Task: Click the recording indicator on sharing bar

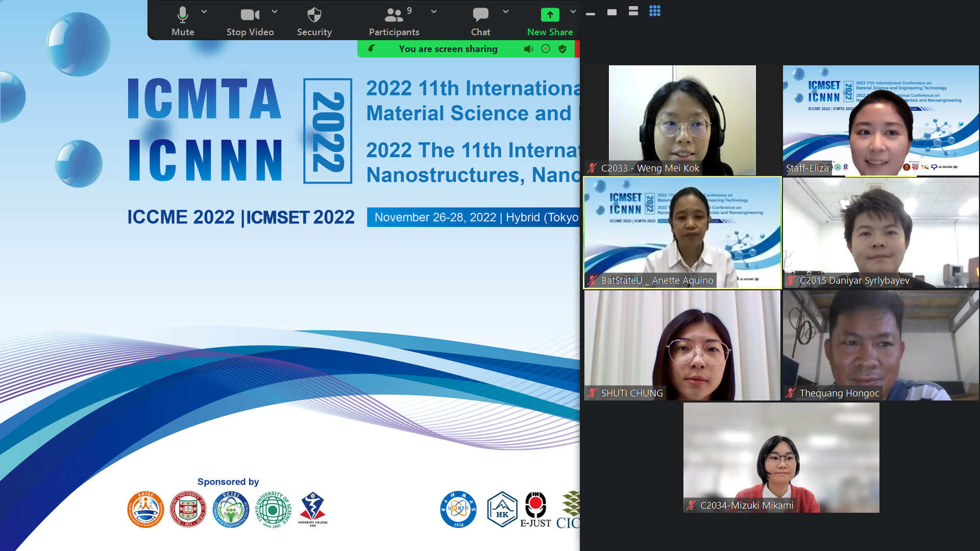Action: tap(546, 49)
